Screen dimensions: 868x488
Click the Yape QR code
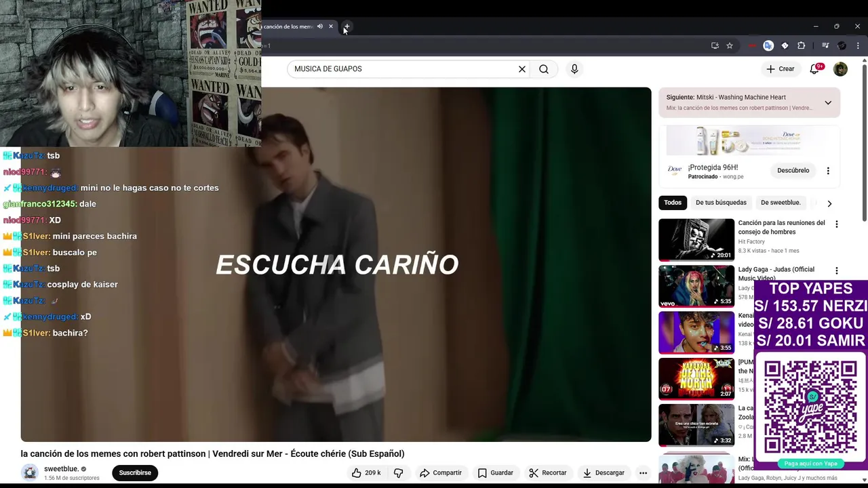811,407
